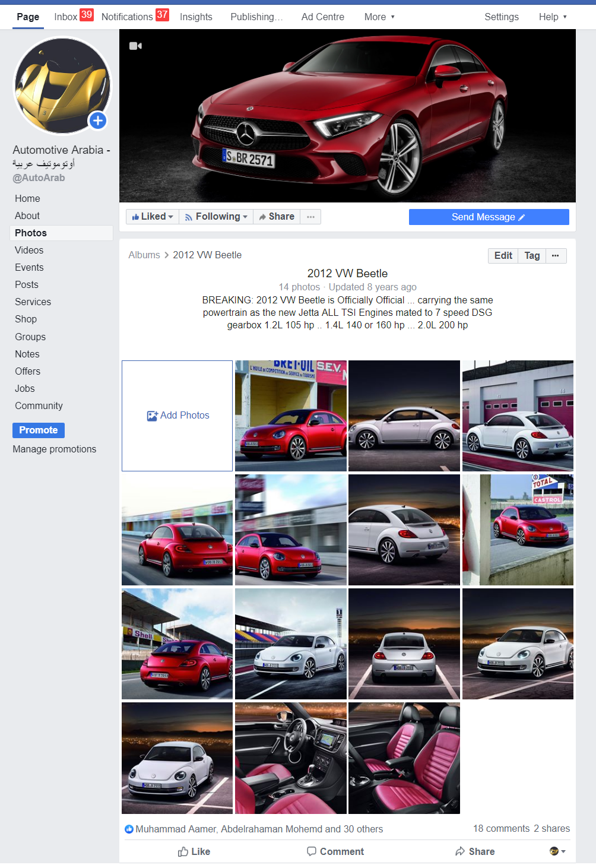Go to the Insights tab
This screenshot has width=596, height=868.
point(196,17)
